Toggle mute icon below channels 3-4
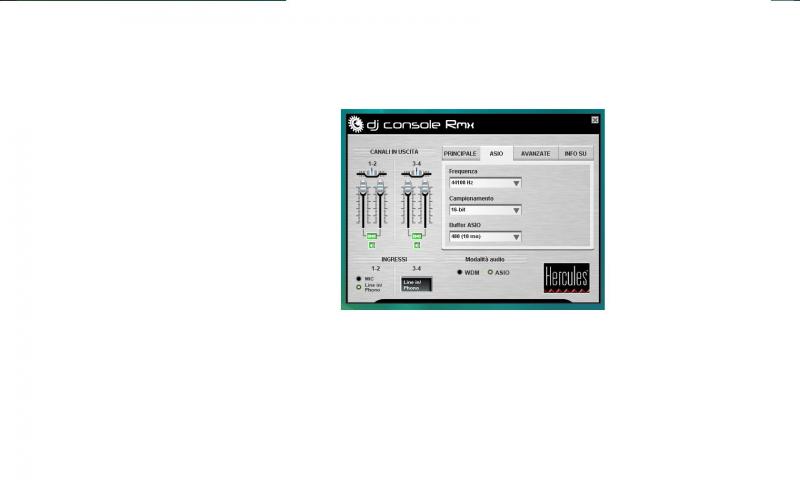The image size is (800, 500). click(x=417, y=245)
